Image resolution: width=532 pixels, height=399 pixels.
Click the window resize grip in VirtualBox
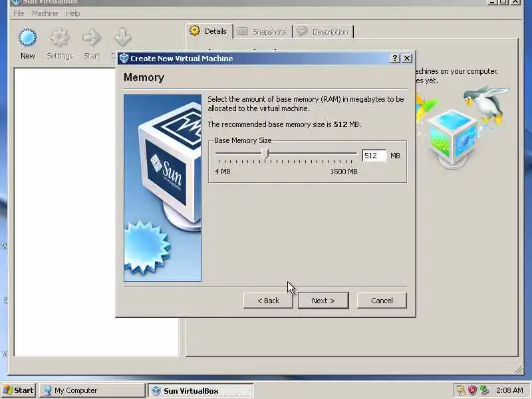coord(519,370)
